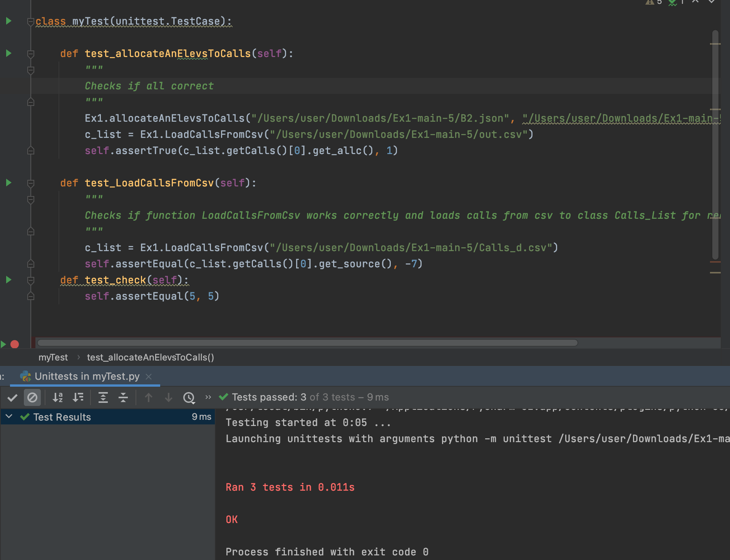
Task: Collapse all nodes in test results
Action: [x=123, y=397]
